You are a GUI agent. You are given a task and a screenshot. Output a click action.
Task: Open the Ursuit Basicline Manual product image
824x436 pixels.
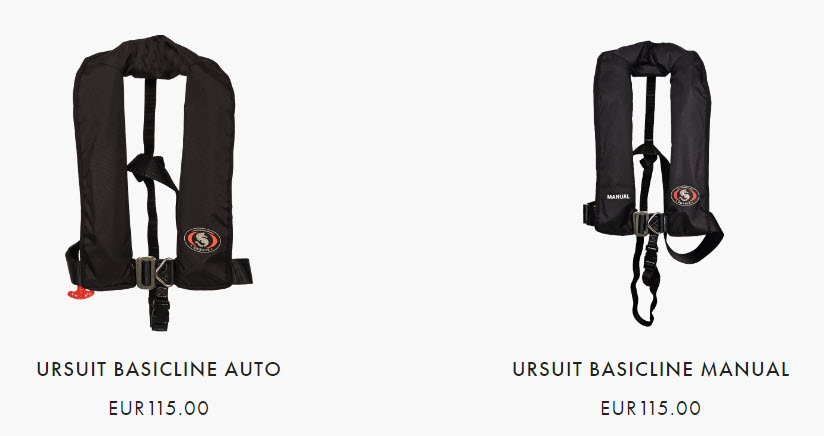pyautogui.click(x=653, y=183)
